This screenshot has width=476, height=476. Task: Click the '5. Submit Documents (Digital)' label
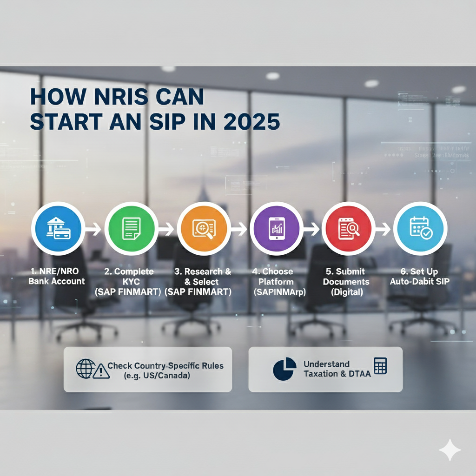click(346, 282)
